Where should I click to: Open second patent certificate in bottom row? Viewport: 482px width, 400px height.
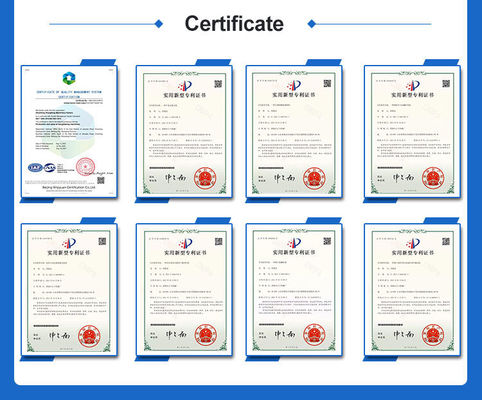pos(184,289)
